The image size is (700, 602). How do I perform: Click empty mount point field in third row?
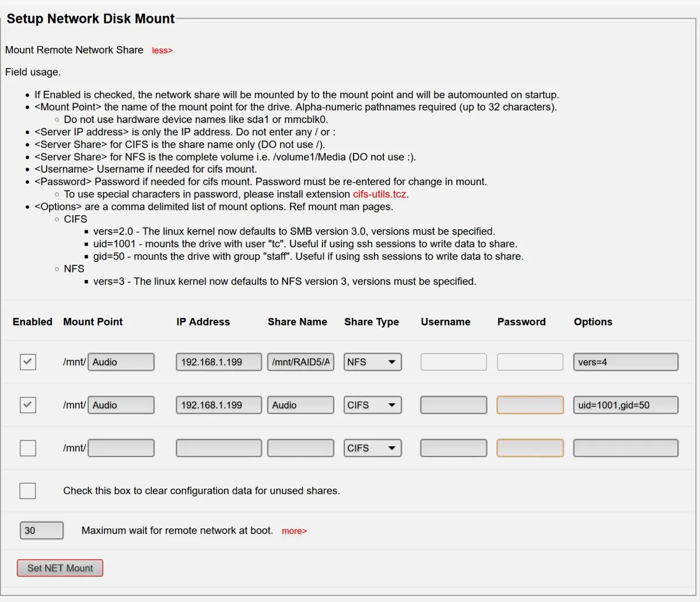tap(121, 448)
